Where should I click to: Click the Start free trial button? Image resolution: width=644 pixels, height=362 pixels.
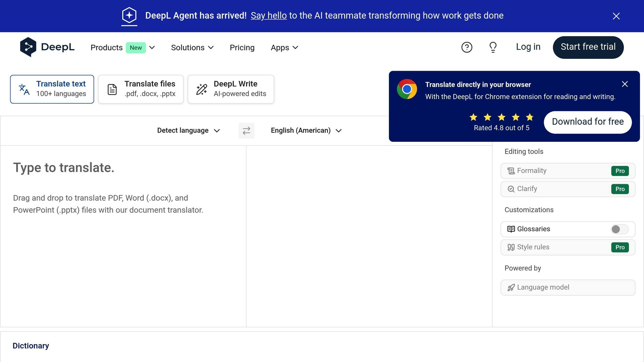(x=588, y=47)
